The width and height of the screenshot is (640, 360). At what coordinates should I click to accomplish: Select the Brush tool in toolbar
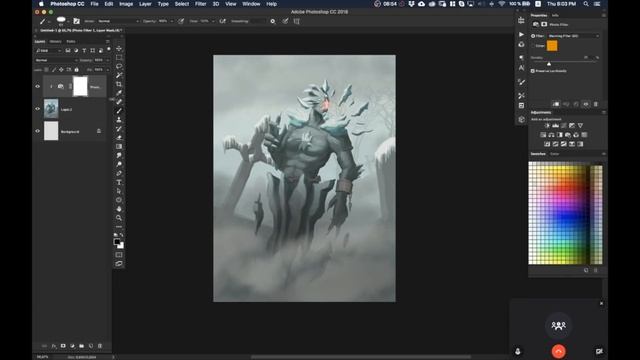click(119, 111)
